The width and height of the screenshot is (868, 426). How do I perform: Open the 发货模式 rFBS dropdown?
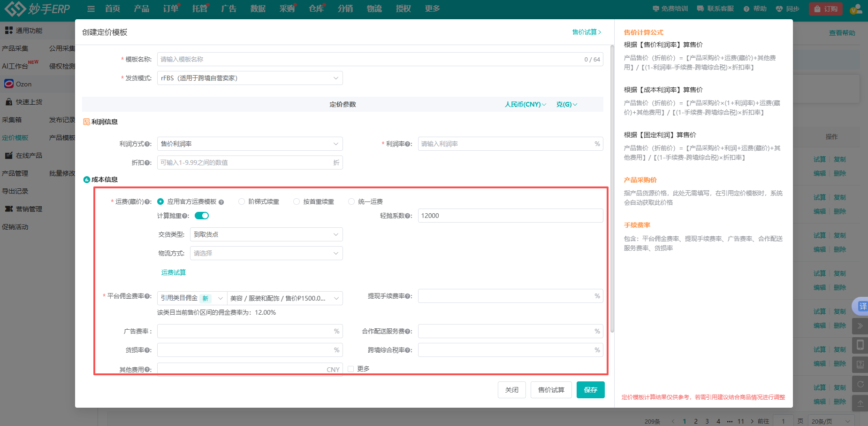pyautogui.click(x=250, y=78)
